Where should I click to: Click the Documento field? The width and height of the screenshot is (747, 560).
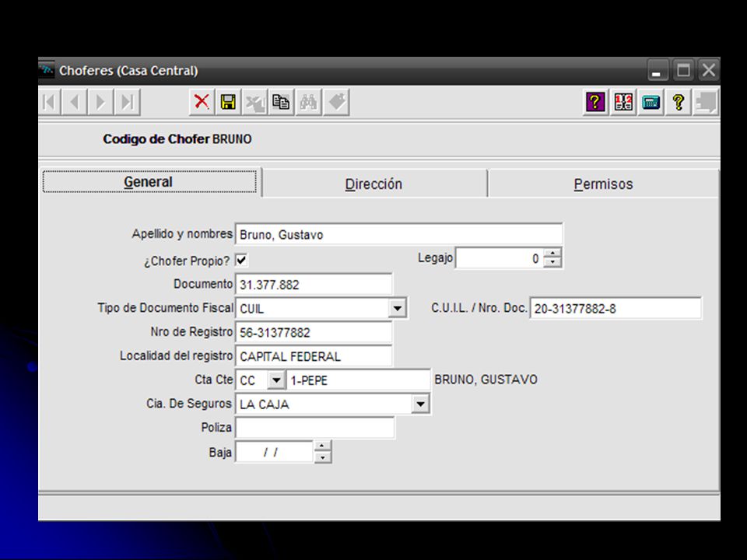(x=314, y=285)
